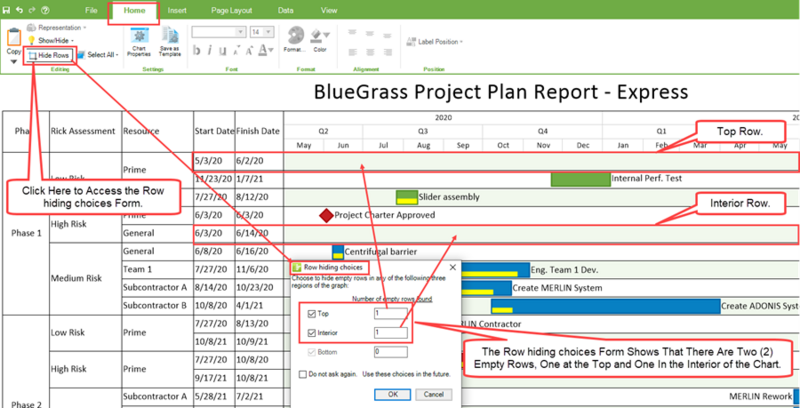The width and height of the screenshot is (800, 408).
Task: Click the save icon in title bar
Action: point(6,10)
